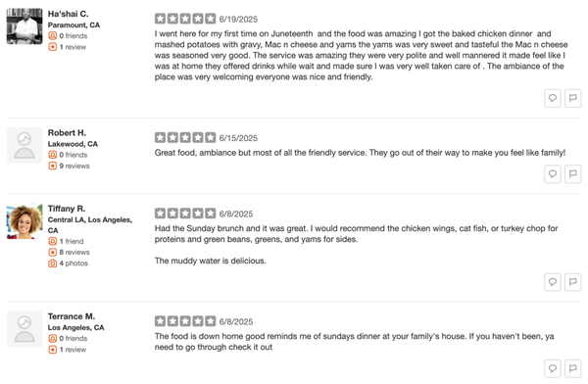The height and width of the screenshot is (384, 588).
Task: Open the Ha'shai C. profile name link
Action: click(x=68, y=14)
